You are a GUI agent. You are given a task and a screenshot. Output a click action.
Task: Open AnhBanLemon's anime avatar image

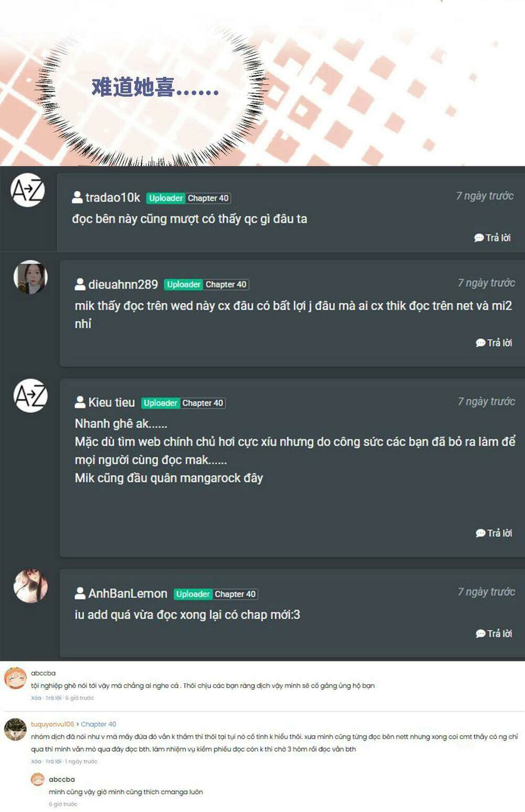point(30,586)
